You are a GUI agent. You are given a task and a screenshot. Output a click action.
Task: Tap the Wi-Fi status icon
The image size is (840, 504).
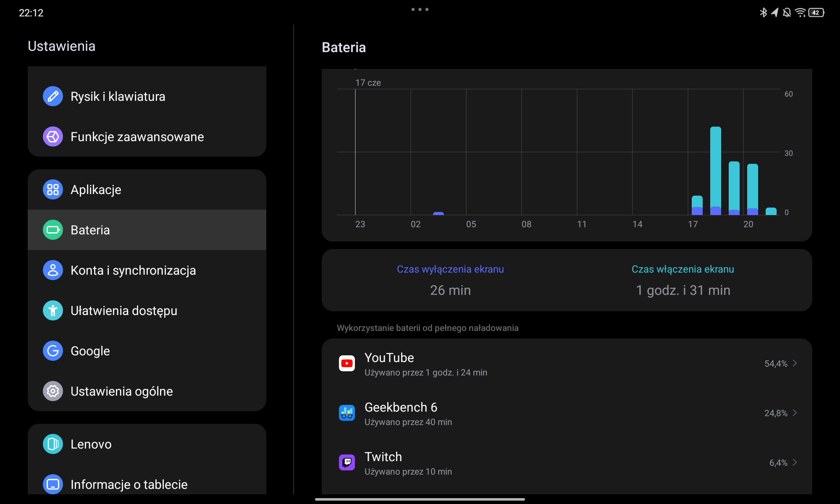(x=801, y=13)
